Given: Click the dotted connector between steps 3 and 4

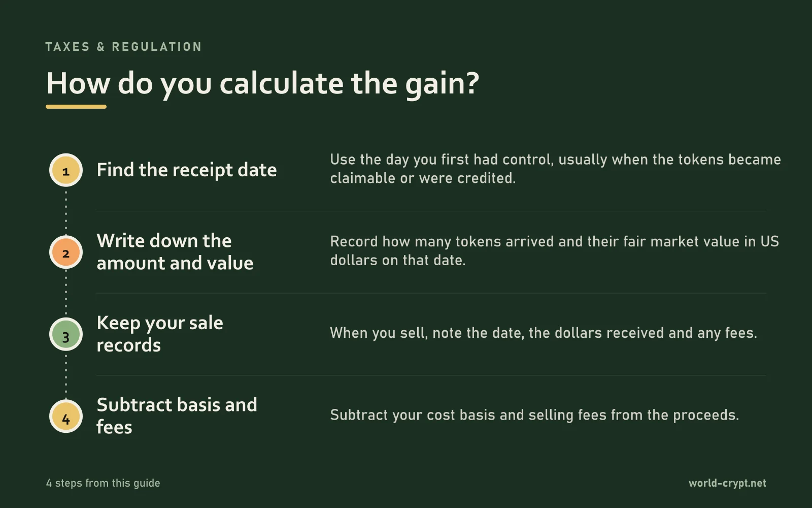Looking at the screenshot, I should pos(66,375).
